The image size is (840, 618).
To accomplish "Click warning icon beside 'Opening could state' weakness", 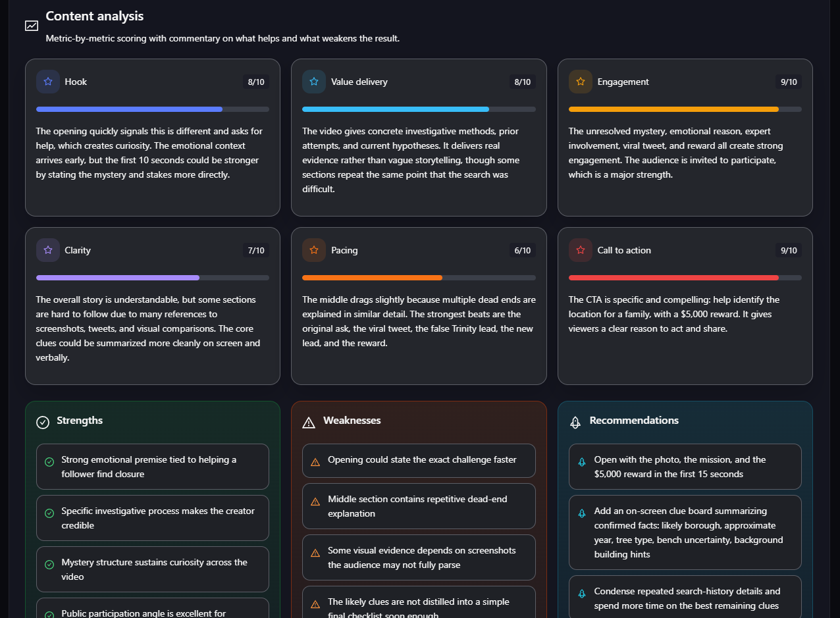I will pyautogui.click(x=315, y=462).
